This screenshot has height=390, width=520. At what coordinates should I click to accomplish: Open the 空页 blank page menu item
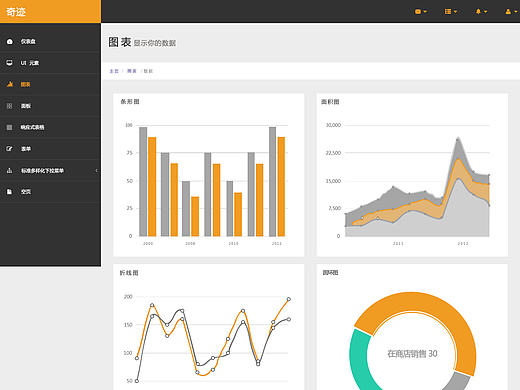coord(50,192)
